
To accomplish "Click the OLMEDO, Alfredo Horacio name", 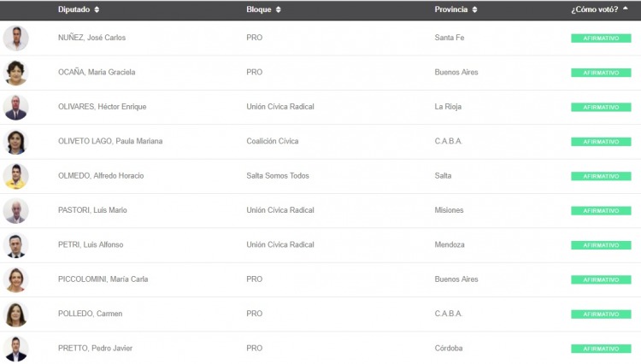I will coord(101,176).
